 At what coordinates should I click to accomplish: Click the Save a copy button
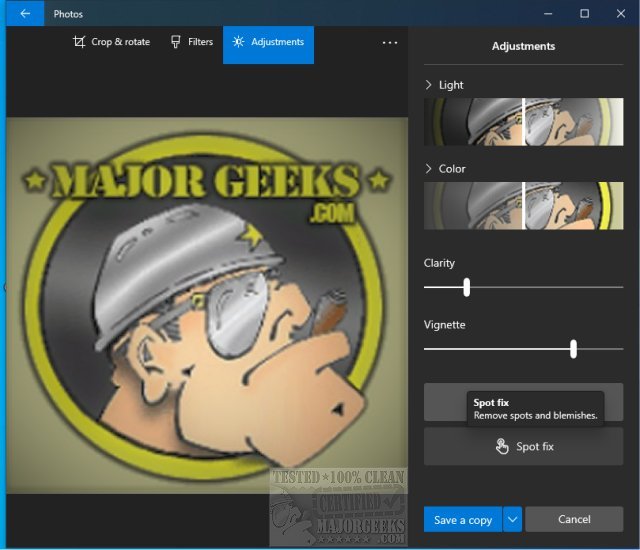[462, 519]
